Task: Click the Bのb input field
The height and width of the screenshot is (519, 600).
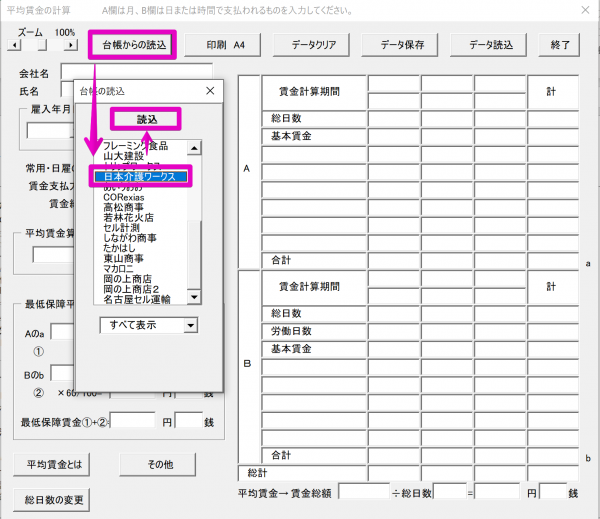Action: (62, 373)
